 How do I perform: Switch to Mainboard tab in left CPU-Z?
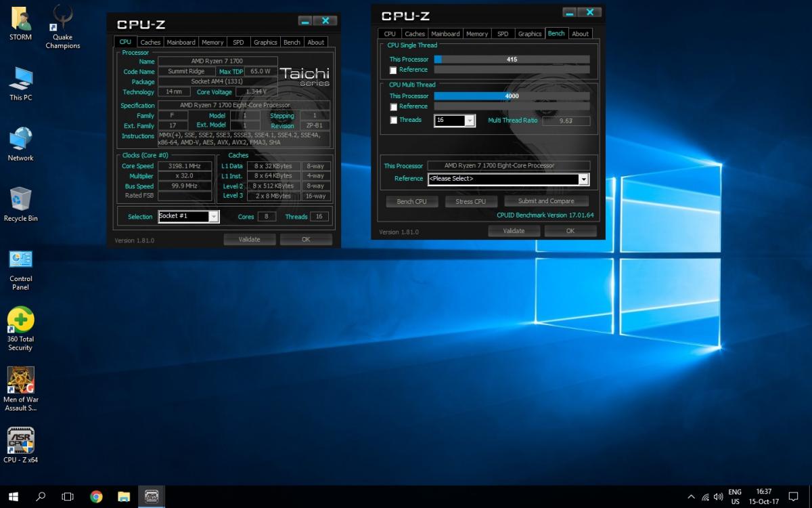[x=181, y=42]
